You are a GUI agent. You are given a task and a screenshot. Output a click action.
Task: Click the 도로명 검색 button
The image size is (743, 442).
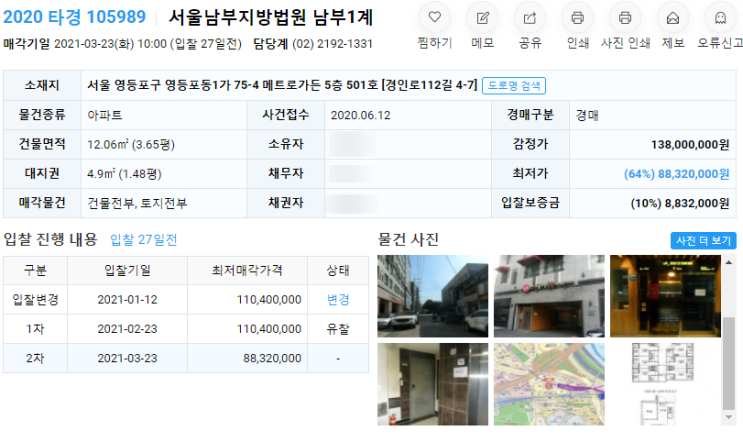click(x=514, y=86)
